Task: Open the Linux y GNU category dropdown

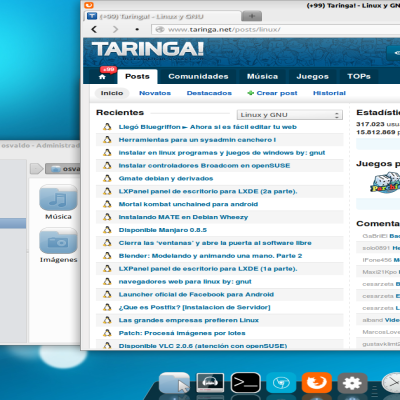Action: point(290,115)
